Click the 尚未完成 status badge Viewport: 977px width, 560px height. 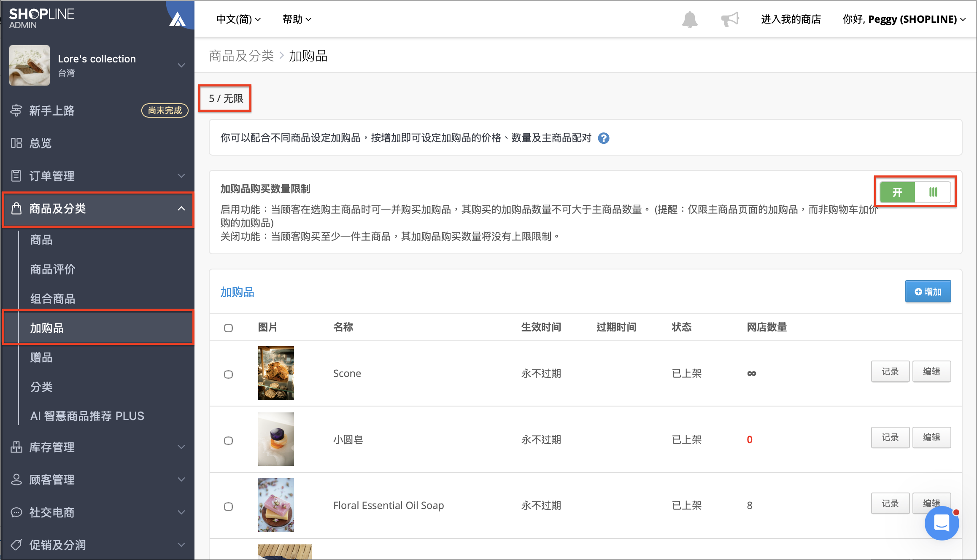[x=165, y=110]
